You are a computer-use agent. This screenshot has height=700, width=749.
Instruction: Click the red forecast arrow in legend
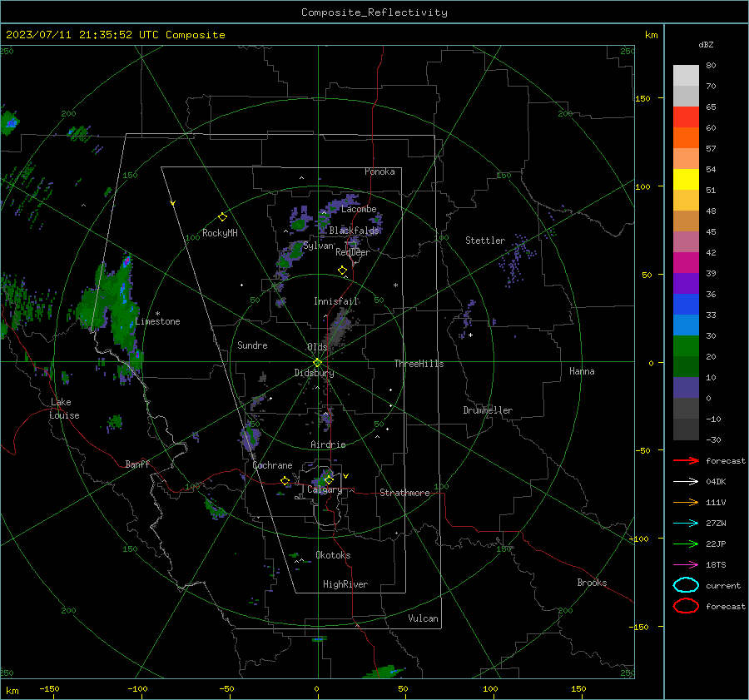686,460
